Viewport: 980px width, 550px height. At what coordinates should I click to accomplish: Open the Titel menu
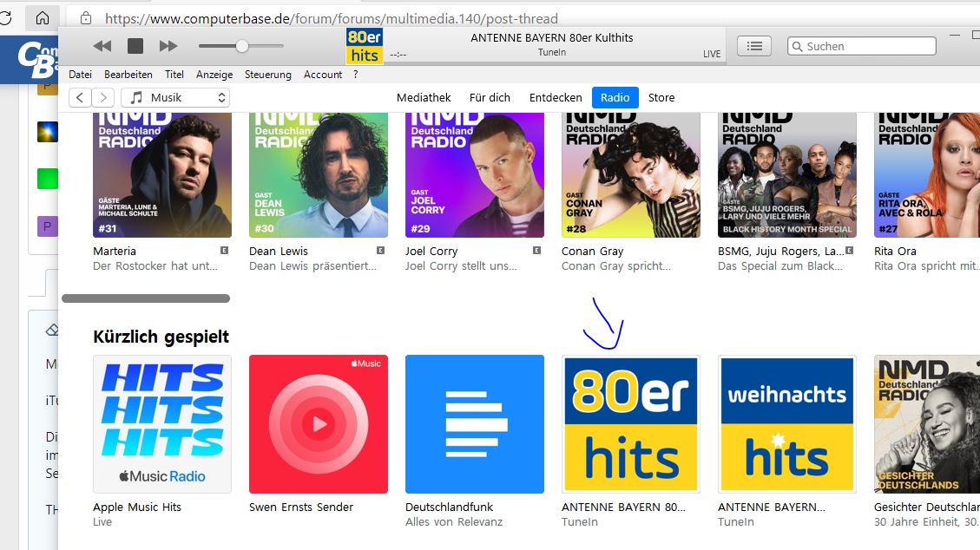click(174, 75)
